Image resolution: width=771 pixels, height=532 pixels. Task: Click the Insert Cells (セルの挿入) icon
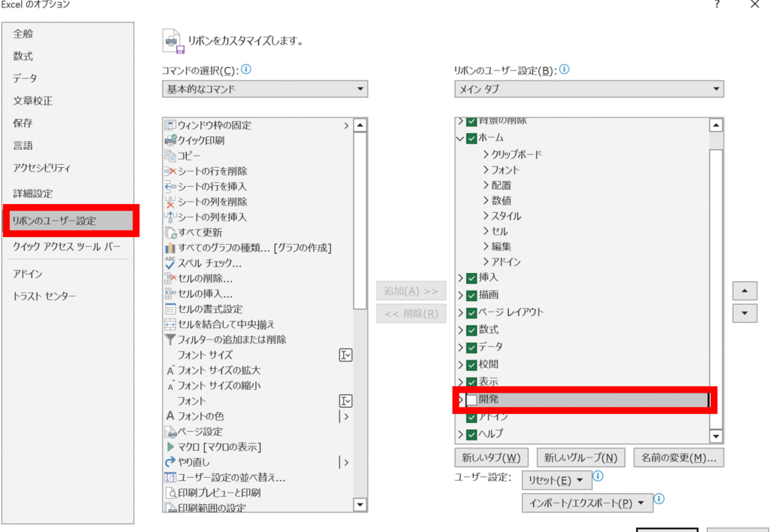(x=170, y=293)
